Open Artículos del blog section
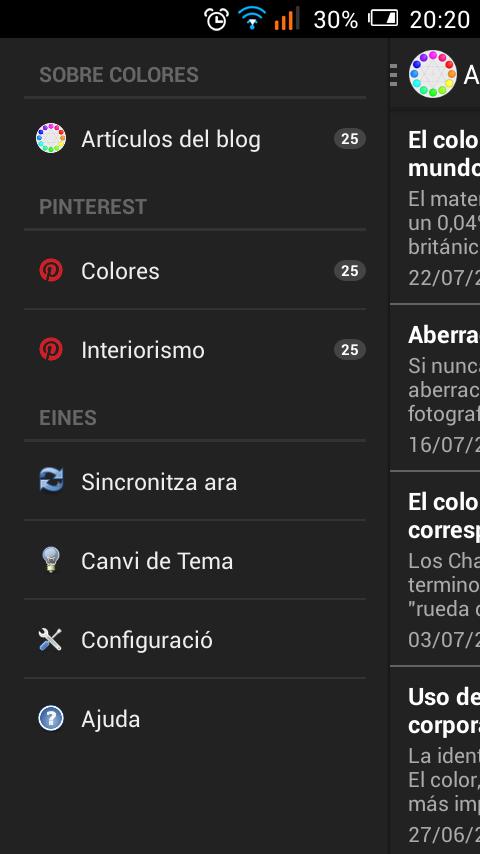The height and width of the screenshot is (854, 480). [195, 139]
